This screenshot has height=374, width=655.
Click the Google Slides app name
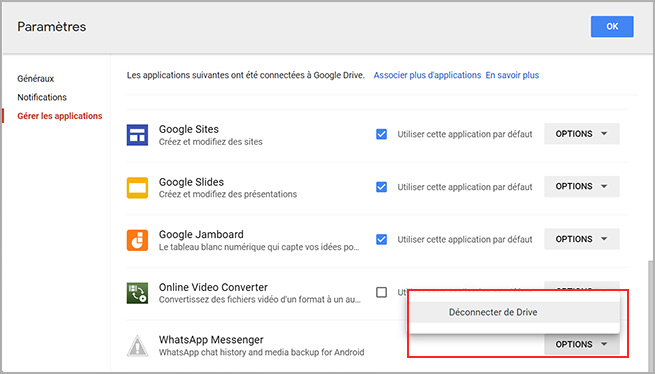(191, 182)
